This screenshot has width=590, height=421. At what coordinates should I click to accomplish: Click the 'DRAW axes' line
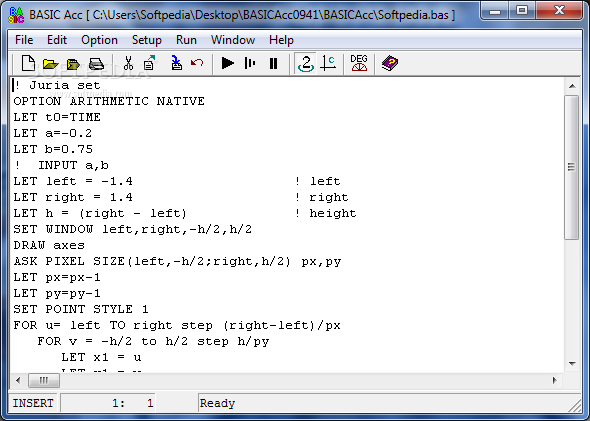(x=49, y=245)
